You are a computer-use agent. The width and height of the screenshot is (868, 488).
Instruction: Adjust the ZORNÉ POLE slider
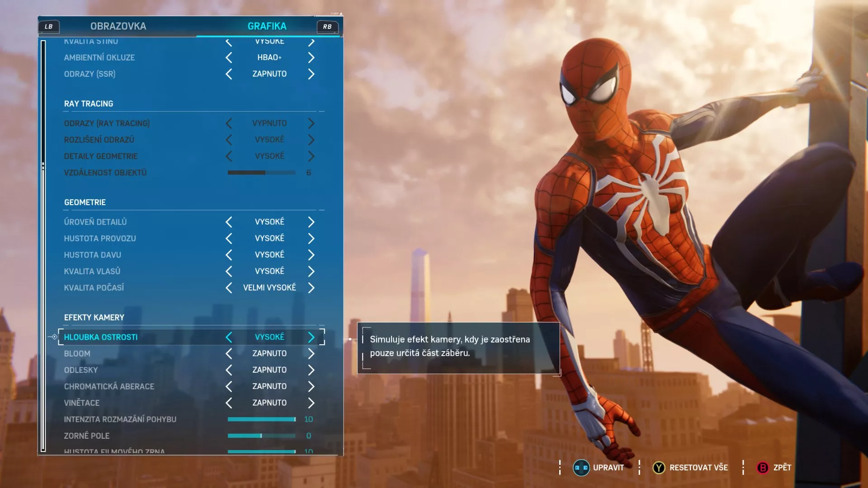click(261, 436)
